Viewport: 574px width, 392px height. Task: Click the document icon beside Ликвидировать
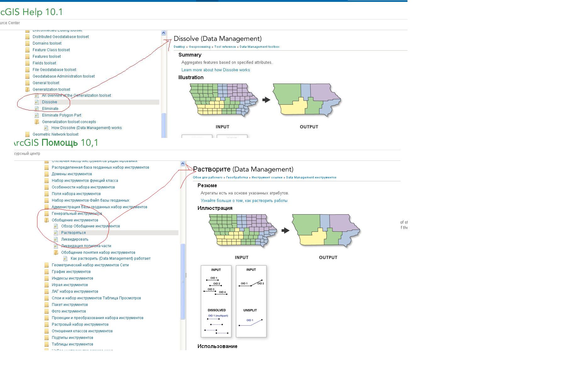(56, 239)
